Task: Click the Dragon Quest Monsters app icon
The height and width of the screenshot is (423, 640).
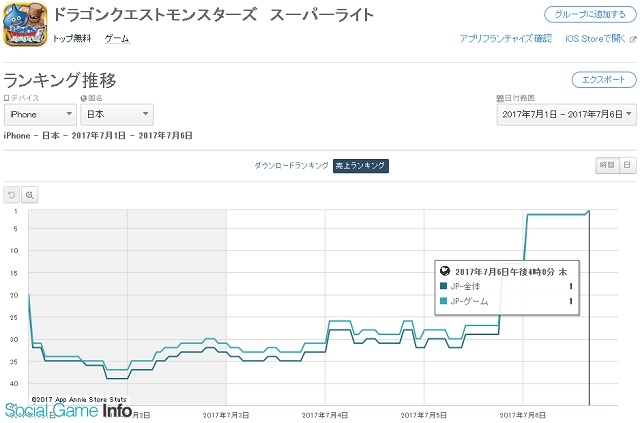Action: [x=25, y=24]
